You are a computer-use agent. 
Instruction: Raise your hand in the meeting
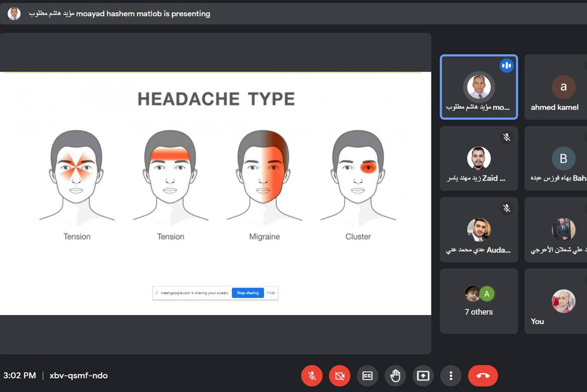pyautogui.click(x=395, y=376)
